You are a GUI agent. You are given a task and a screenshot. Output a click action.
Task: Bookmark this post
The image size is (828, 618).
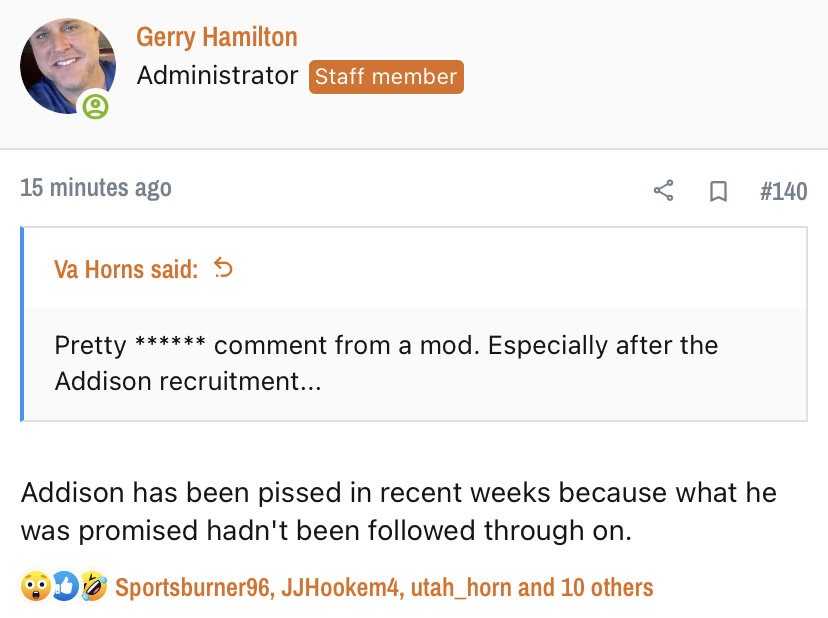click(x=718, y=190)
